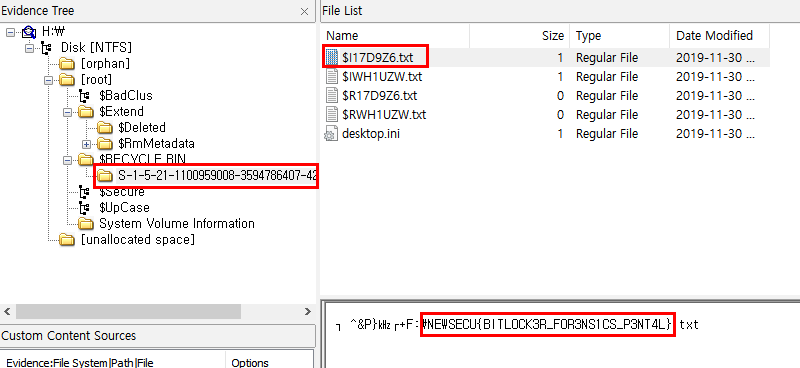Close the Evidence Tree pane
Screen dimensions: 800x368
pos(304,11)
